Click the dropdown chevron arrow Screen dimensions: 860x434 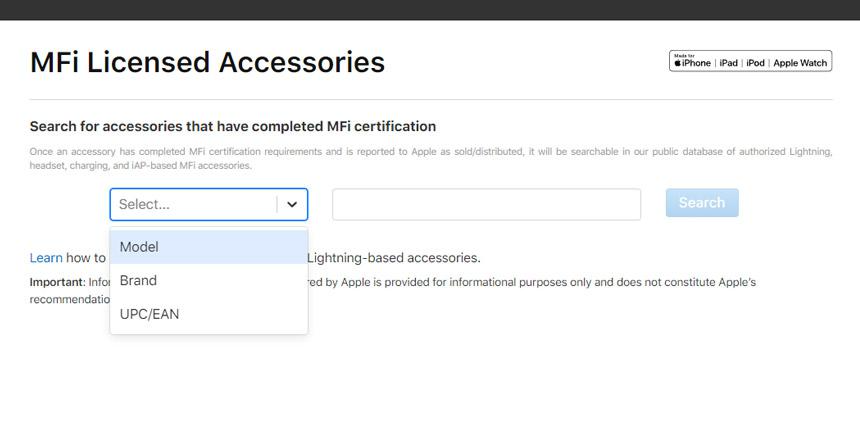tap(292, 205)
